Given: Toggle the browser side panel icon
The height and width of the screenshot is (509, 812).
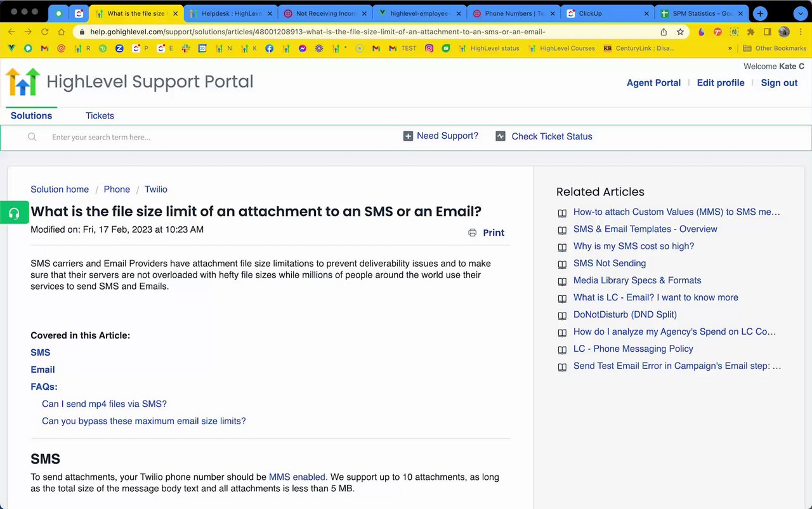Looking at the screenshot, I should click(x=768, y=32).
